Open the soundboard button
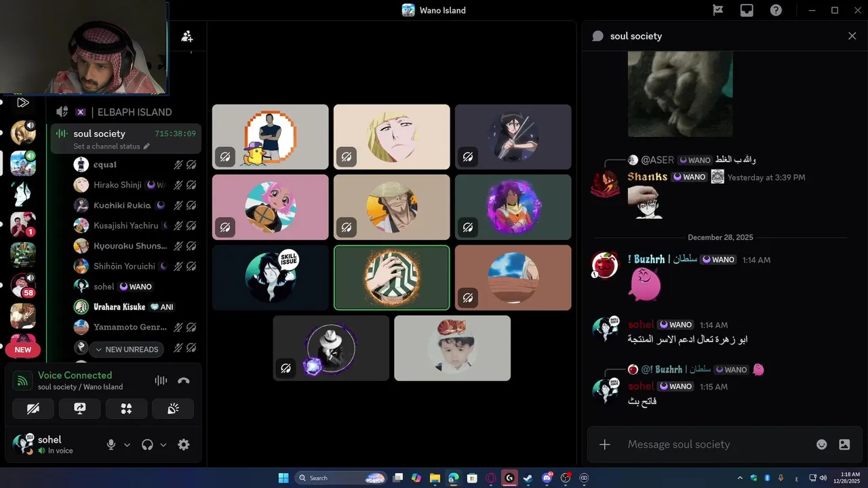Screen dimensions: 868x488 173,409
